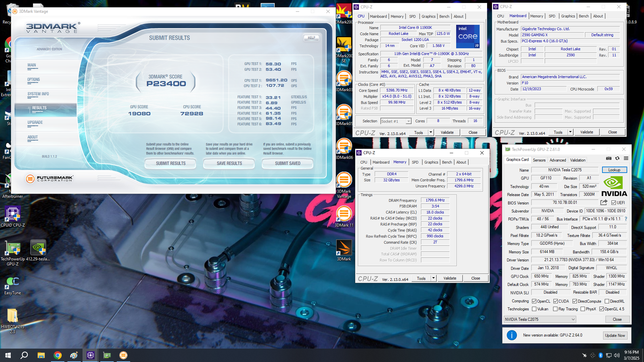Select 3DMark03 desktop shortcut
Image resolution: width=644 pixels, height=362 pixels.
tap(344, 81)
